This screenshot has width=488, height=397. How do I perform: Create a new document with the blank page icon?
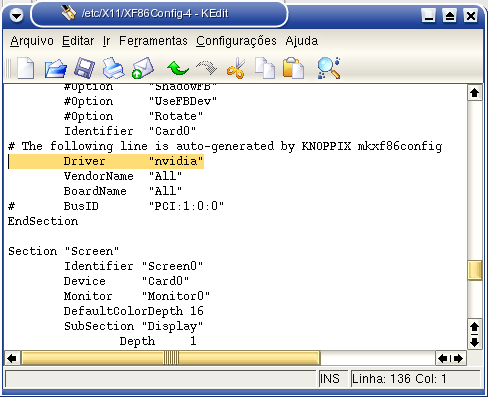[25, 68]
